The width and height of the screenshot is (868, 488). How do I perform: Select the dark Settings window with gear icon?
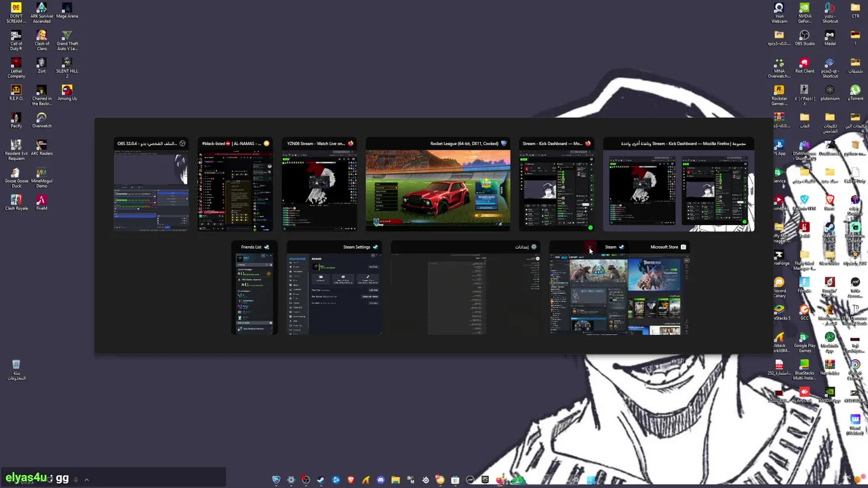coord(466,288)
